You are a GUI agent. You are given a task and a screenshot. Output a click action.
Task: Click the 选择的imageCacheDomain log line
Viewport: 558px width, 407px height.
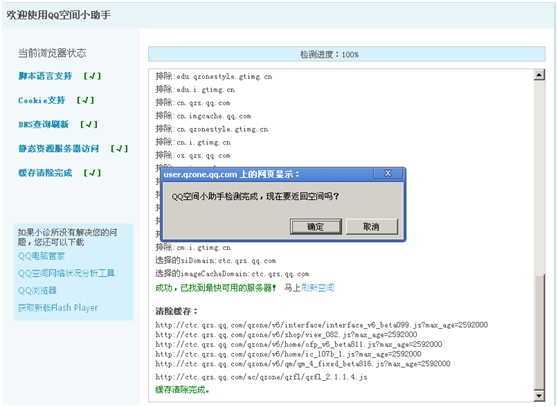coord(232,274)
